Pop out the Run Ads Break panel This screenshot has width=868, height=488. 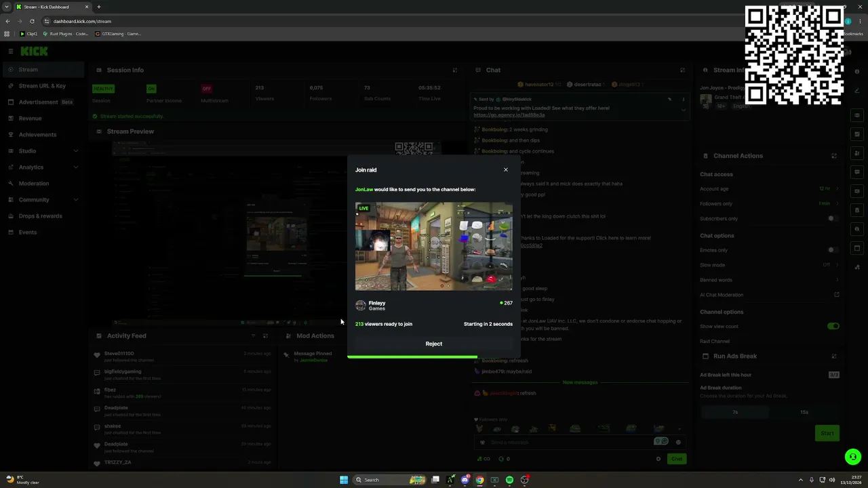(x=834, y=356)
